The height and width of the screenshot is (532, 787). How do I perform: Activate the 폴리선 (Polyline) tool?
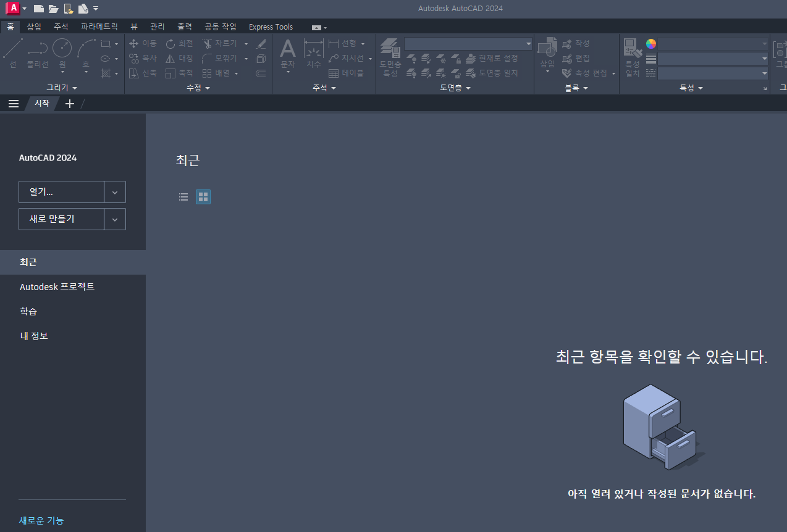37,48
